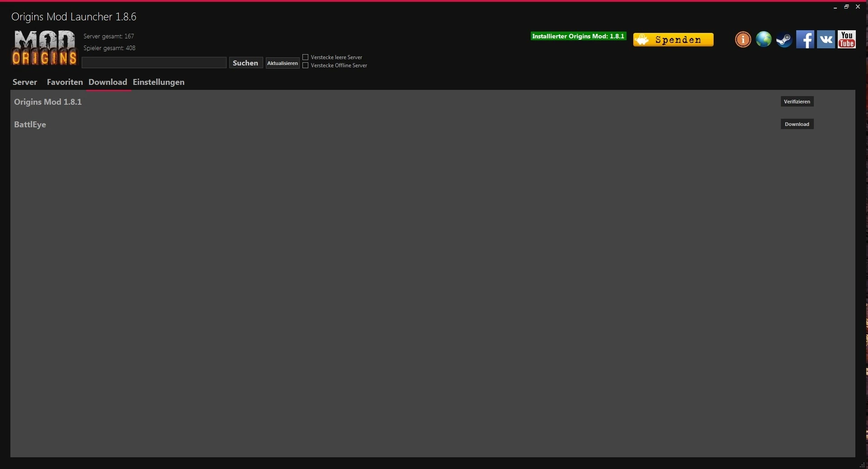
Task: Click the Spieler gesamt: 408 text
Action: click(109, 48)
